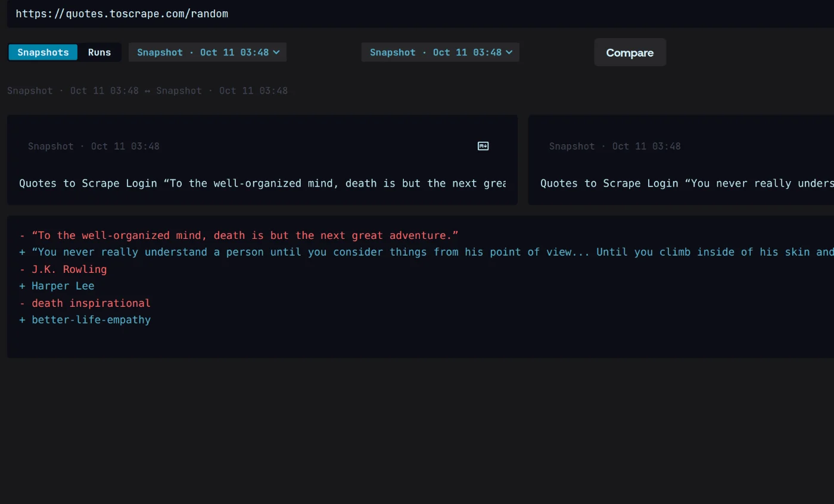The height and width of the screenshot is (504, 834).
Task: Click the added 'better-life-empathy' tag line
Action: pos(85,320)
